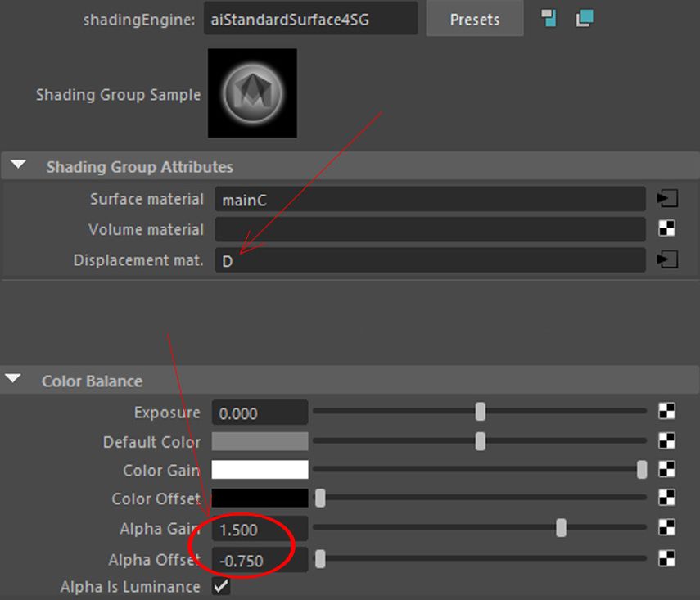Click the go-to-input connection icon beside Presets
Screen dimensions: 700x600
point(549,18)
